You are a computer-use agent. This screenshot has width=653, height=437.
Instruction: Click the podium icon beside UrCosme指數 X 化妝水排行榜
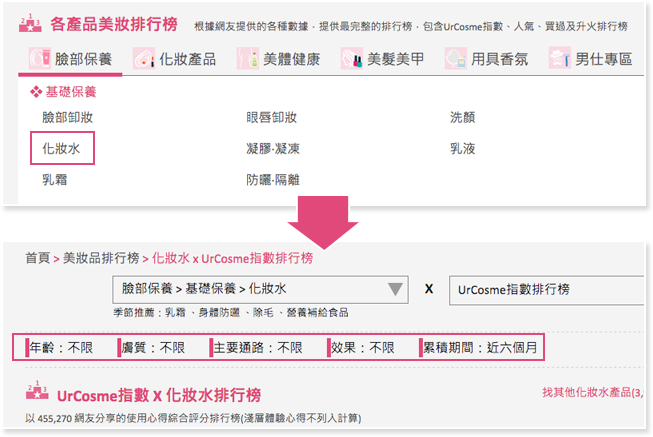point(37,390)
